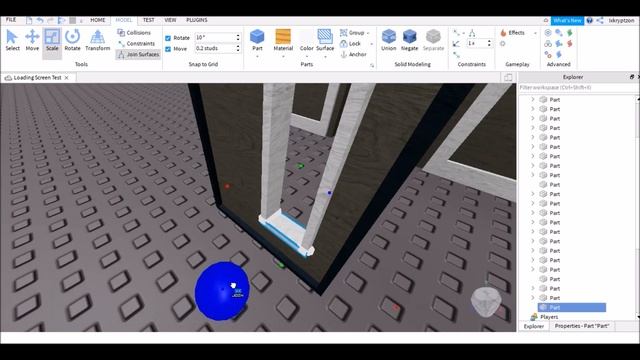The width and height of the screenshot is (640, 360).
Task: Click the big blue scale handle sphere
Action: (x=222, y=291)
